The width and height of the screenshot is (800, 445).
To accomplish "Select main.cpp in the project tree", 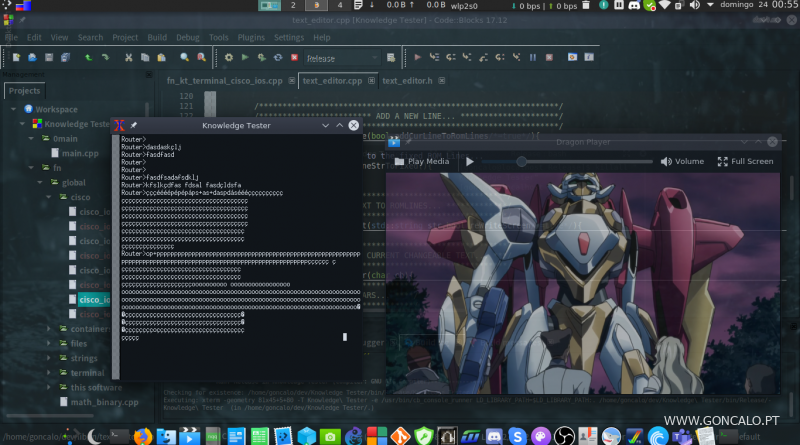I will pos(80,153).
